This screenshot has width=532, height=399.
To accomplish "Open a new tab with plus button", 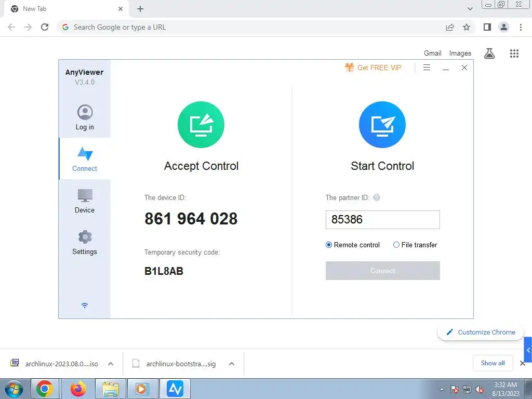I will pos(140,9).
